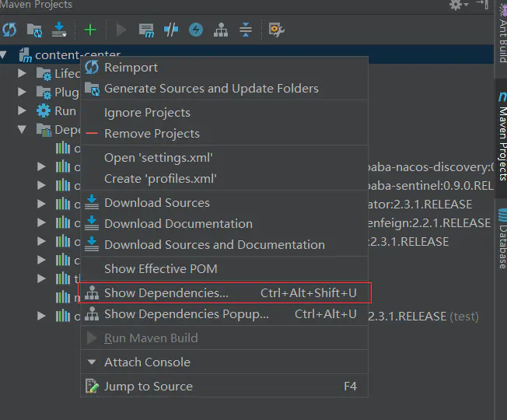Click the Run Configurations gear icon
507x420 pixels.
click(x=44, y=111)
